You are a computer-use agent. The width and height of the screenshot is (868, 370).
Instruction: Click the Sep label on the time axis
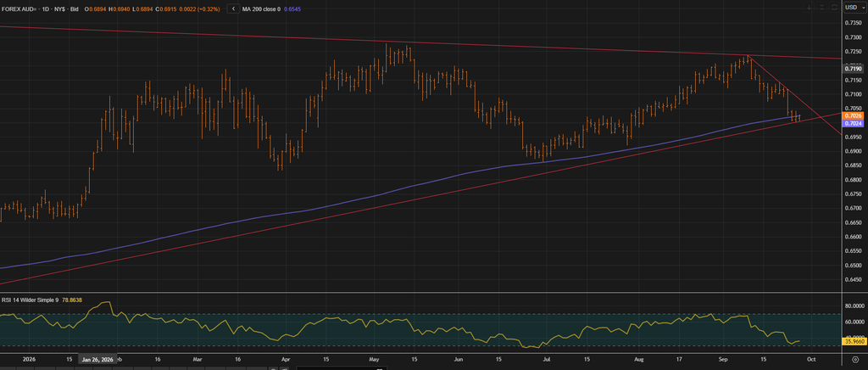pyautogui.click(x=724, y=360)
